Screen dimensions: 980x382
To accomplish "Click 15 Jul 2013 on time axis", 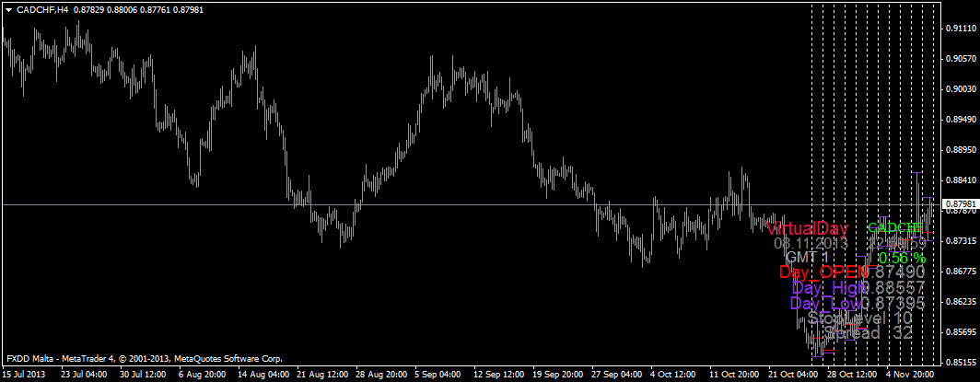I will [x=25, y=375].
